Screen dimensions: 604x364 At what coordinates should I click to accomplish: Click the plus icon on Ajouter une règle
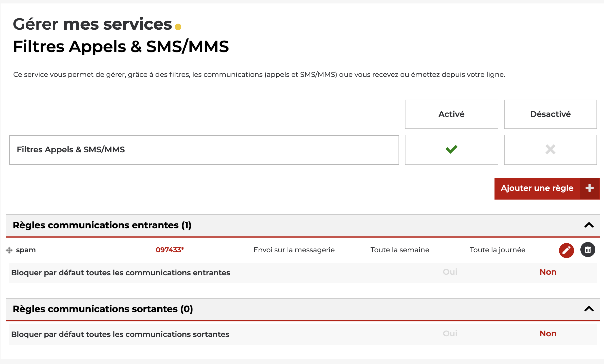tap(590, 188)
